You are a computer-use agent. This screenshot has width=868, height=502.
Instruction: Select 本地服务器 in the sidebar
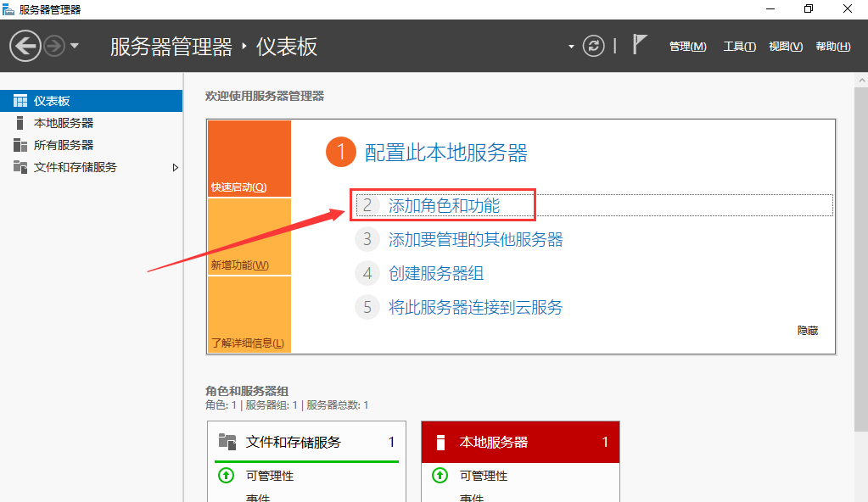point(92,123)
